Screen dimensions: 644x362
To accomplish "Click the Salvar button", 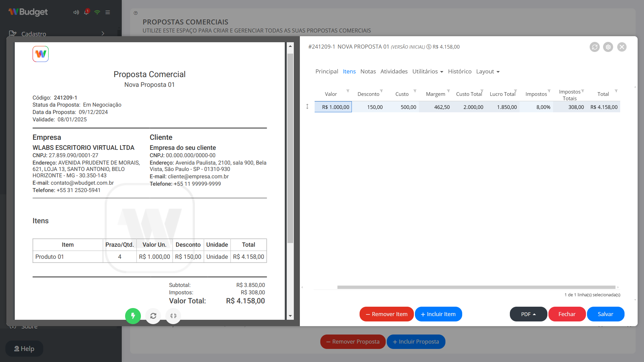I will (x=605, y=314).
